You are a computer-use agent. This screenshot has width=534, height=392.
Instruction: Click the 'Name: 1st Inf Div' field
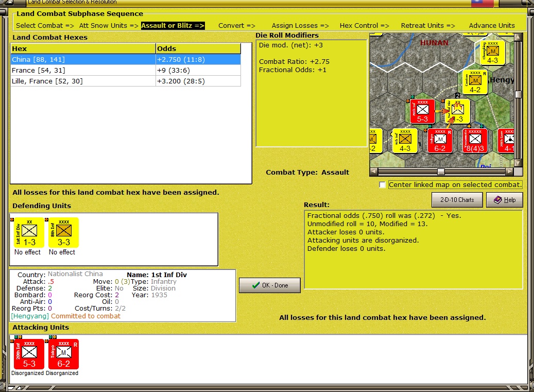point(157,275)
